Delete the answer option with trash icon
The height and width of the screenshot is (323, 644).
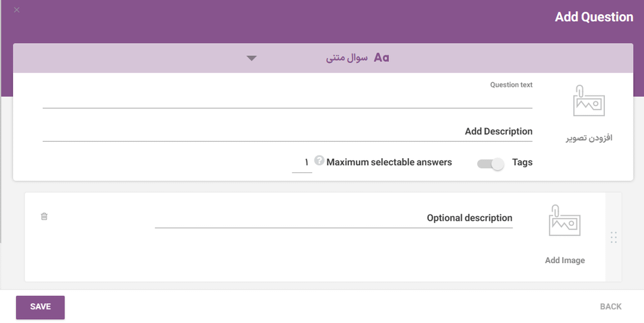[44, 216]
